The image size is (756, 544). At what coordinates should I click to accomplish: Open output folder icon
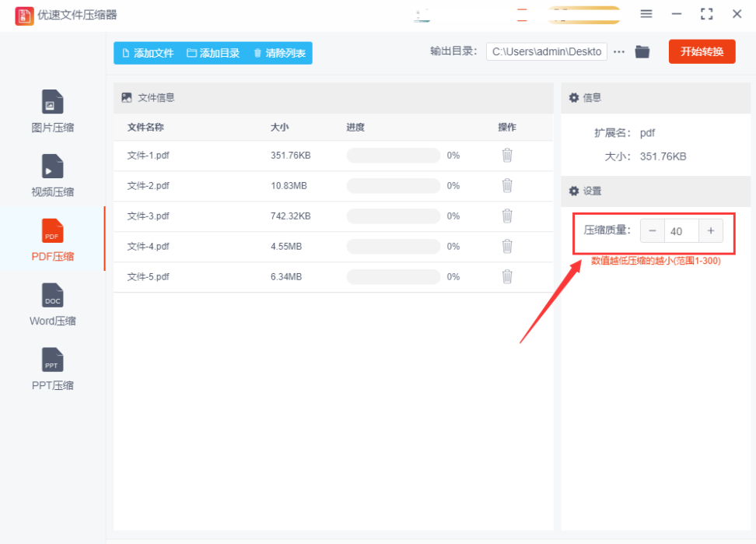[642, 52]
